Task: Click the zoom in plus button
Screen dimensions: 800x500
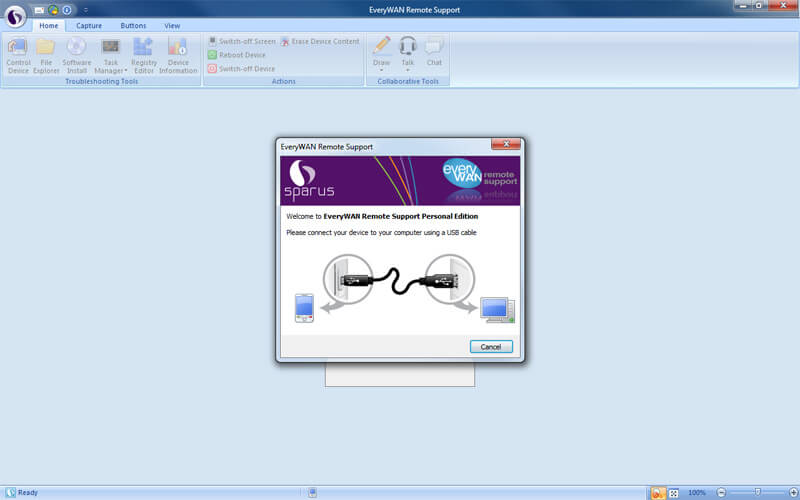Action: 793,493
